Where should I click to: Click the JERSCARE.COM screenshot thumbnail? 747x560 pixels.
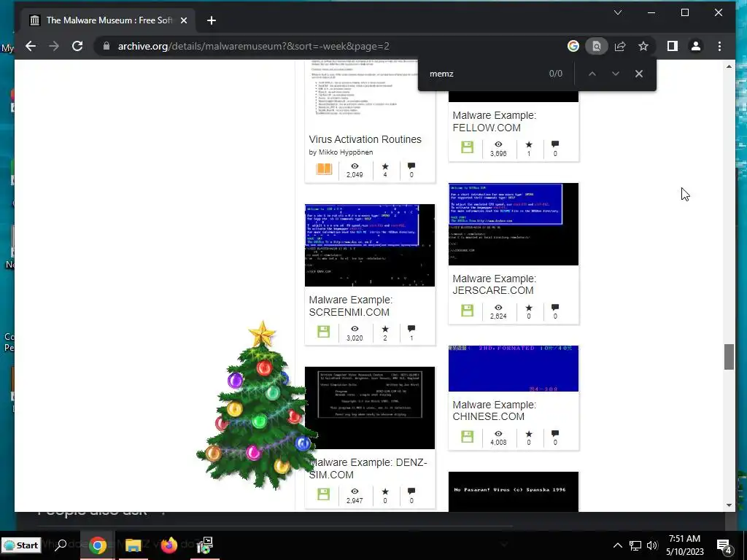(x=514, y=224)
